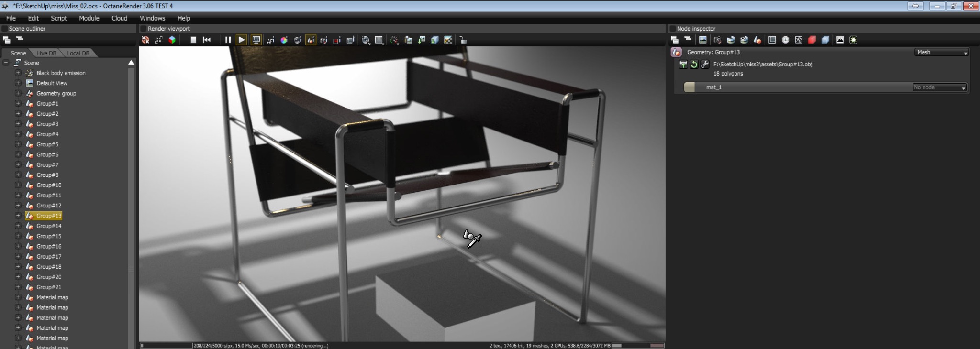The width and height of the screenshot is (980, 349).
Task: Select the AF auto-focus picker
Action: 270,40
